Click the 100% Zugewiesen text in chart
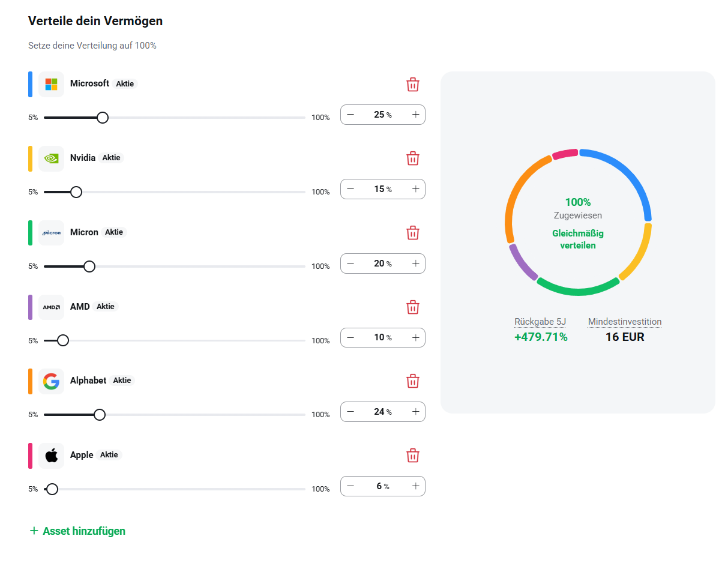This screenshot has height=572, width=728. [578, 208]
